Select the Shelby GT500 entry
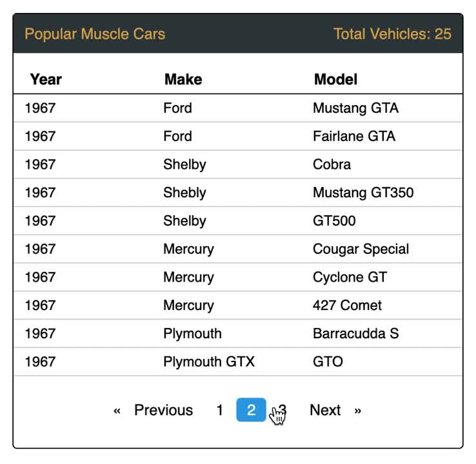The image size is (476, 464). coord(238,221)
